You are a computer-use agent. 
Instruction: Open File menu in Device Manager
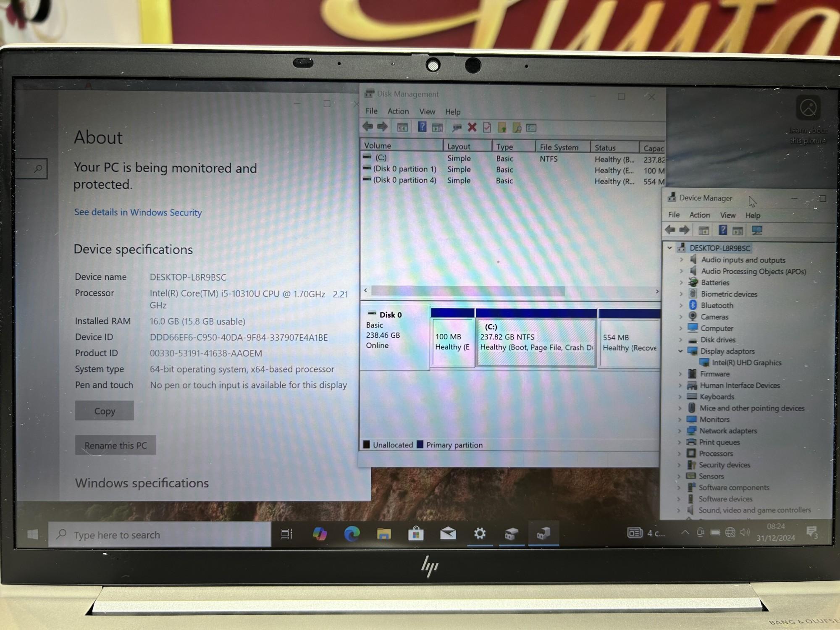click(x=674, y=215)
